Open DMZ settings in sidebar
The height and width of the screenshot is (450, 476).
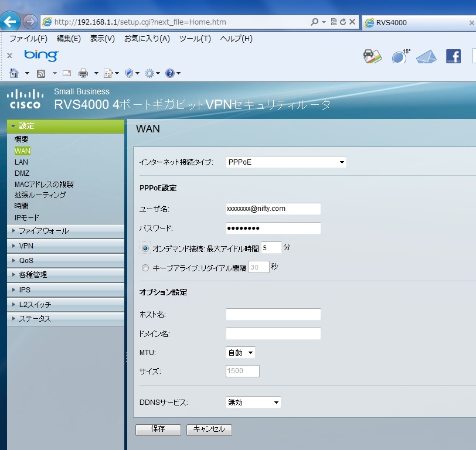tap(22, 173)
